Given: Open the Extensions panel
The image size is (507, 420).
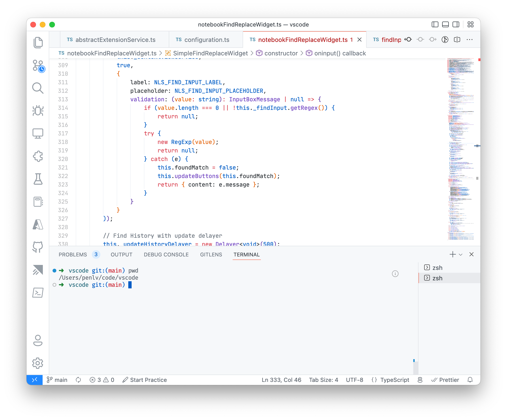Looking at the screenshot, I should 38,156.
